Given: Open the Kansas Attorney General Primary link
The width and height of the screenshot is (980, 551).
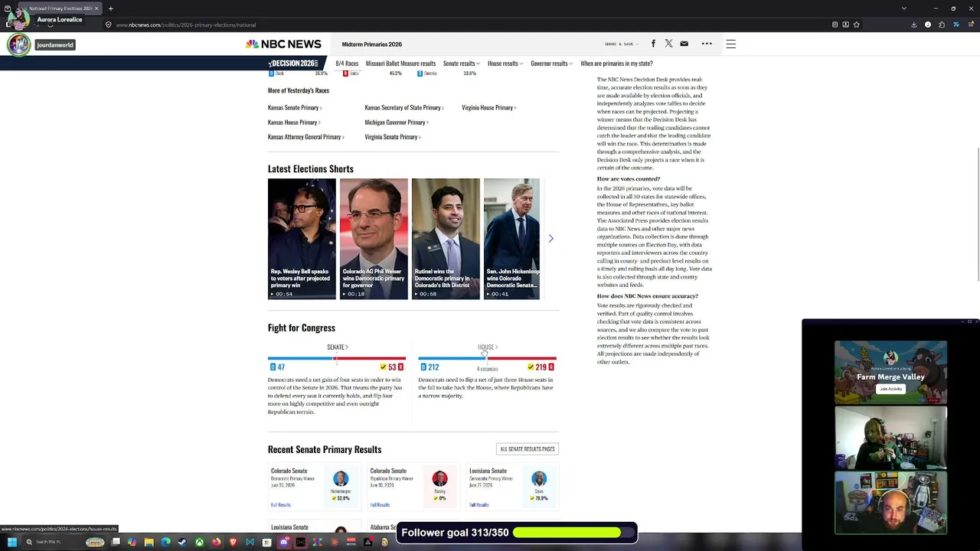Looking at the screenshot, I should (306, 137).
